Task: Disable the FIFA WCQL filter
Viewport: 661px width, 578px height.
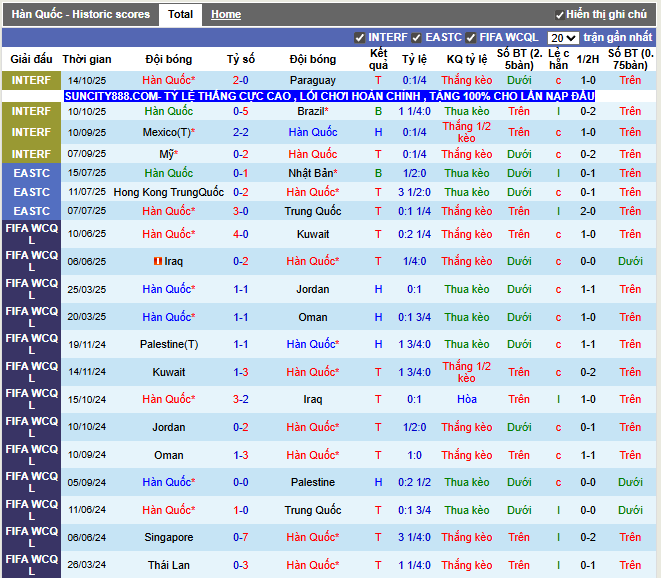Action: [x=470, y=38]
